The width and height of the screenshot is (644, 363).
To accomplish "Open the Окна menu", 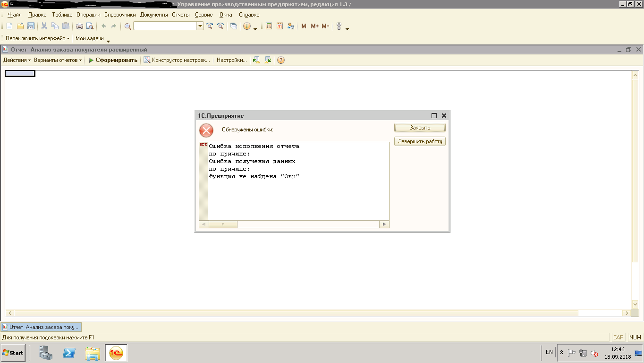I will point(226,15).
